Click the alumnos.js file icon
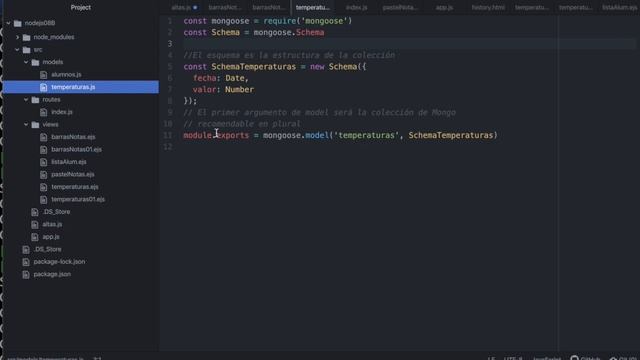This screenshot has height=360, width=640. (x=44, y=75)
